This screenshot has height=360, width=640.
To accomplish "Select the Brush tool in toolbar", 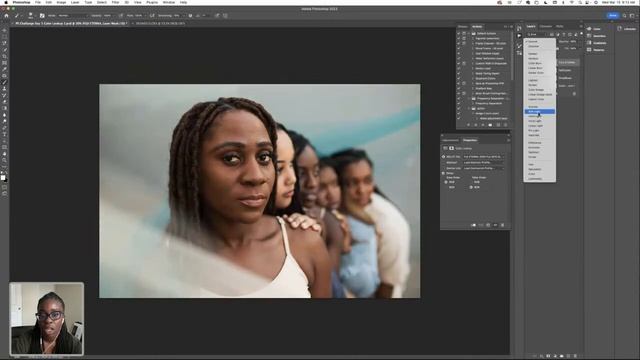I will (4, 82).
